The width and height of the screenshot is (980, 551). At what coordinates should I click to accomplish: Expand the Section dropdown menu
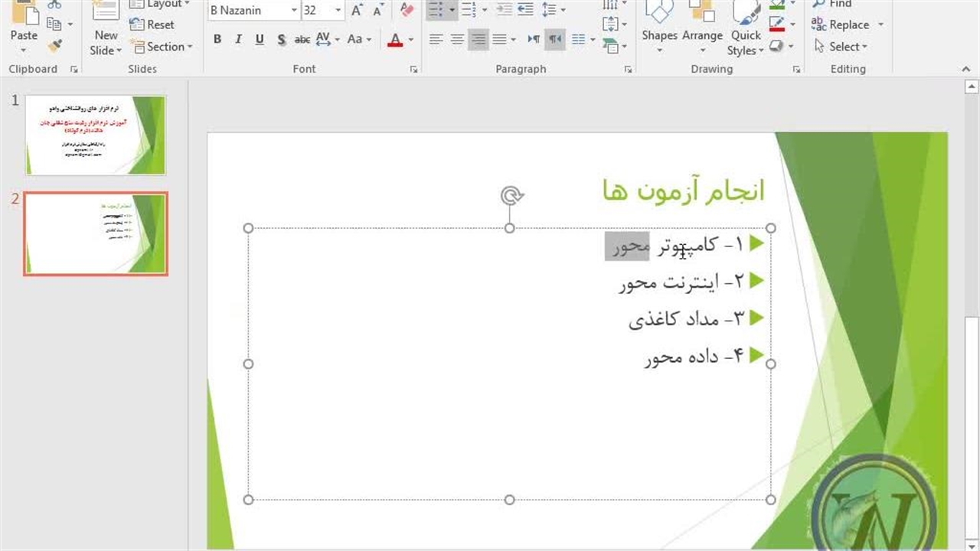[x=161, y=47]
